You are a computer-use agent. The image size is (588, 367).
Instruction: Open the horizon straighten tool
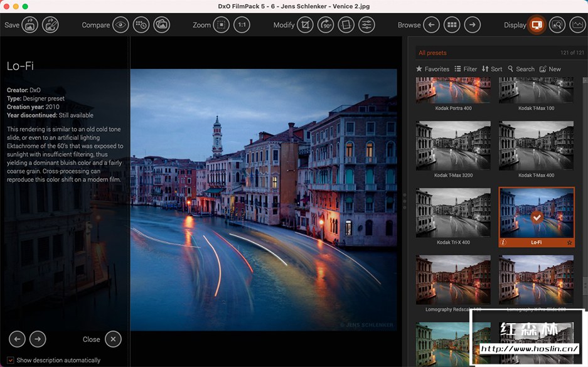point(346,25)
